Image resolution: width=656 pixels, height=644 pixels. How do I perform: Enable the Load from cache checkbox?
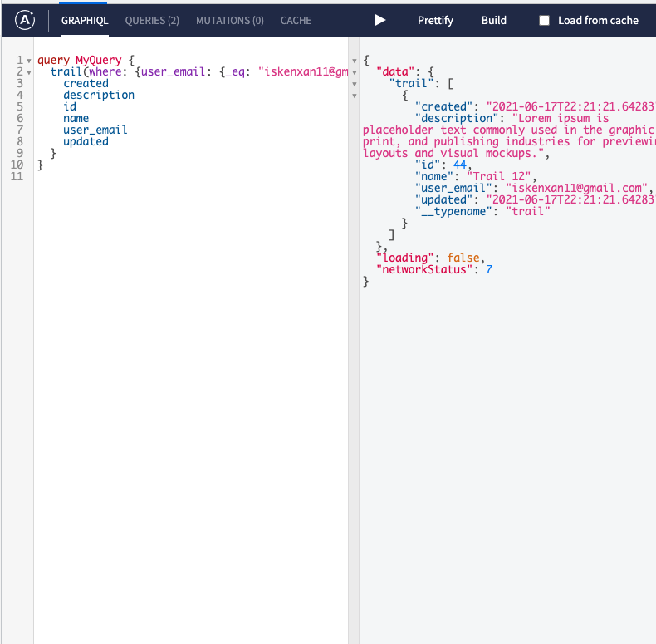545,21
